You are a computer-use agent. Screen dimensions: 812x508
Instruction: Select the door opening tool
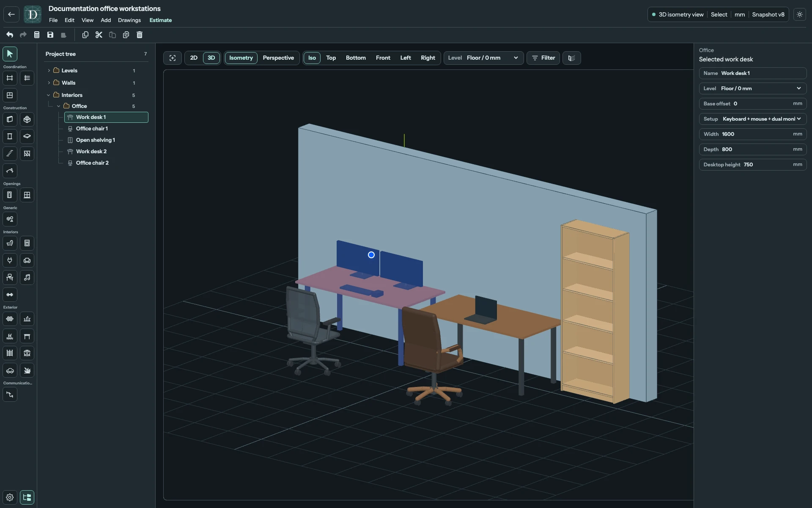tap(10, 195)
